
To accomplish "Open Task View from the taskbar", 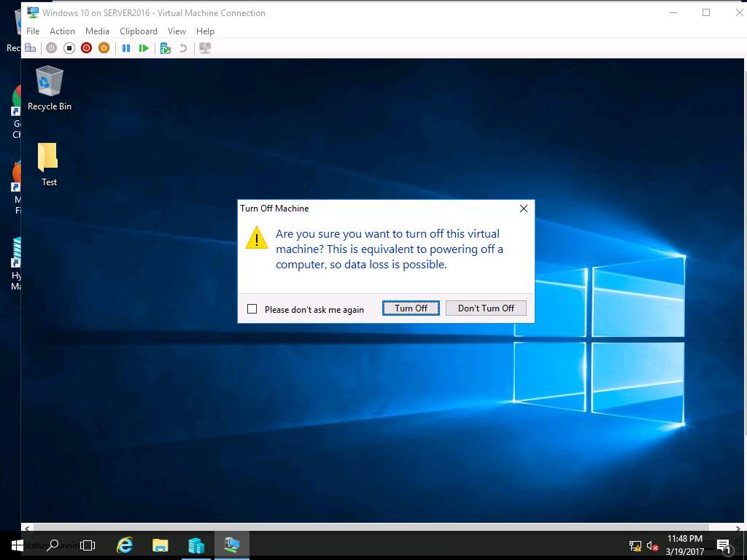I will [88, 545].
